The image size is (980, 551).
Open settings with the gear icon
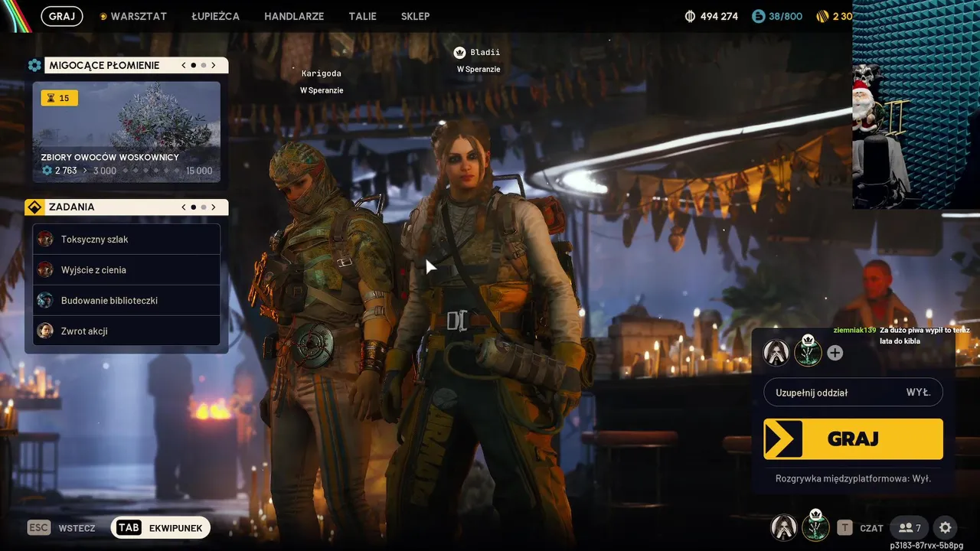946,527
